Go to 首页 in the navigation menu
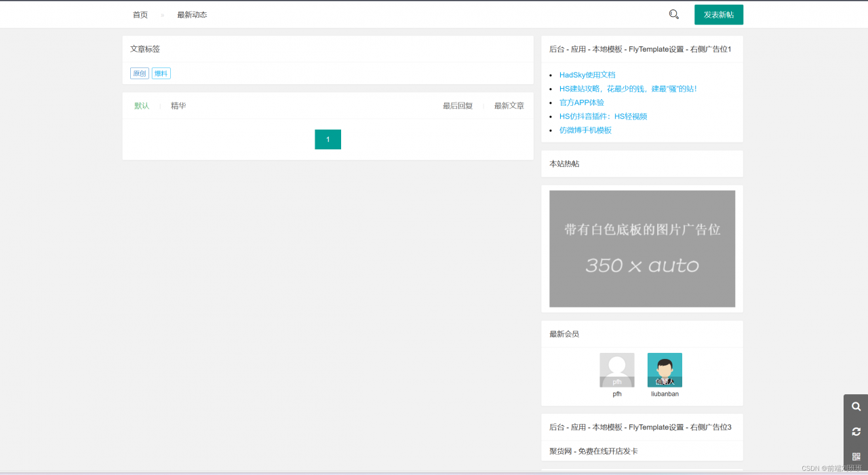 pyautogui.click(x=140, y=14)
